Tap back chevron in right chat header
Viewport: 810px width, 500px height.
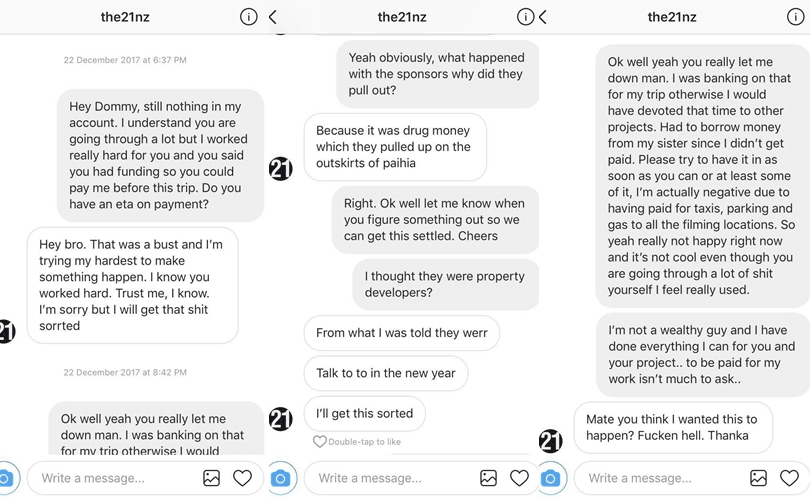[543, 16]
